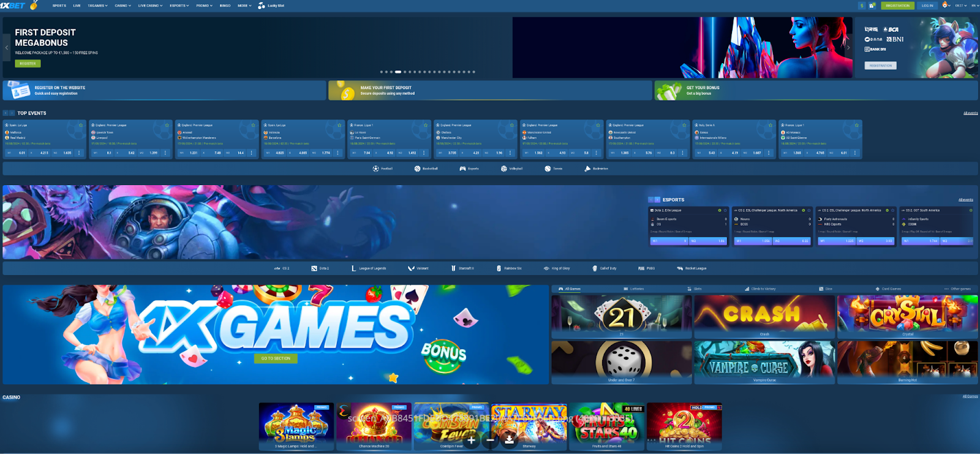980x454 pixels.
Task: Open the language selector dropdown
Action: [974, 6]
